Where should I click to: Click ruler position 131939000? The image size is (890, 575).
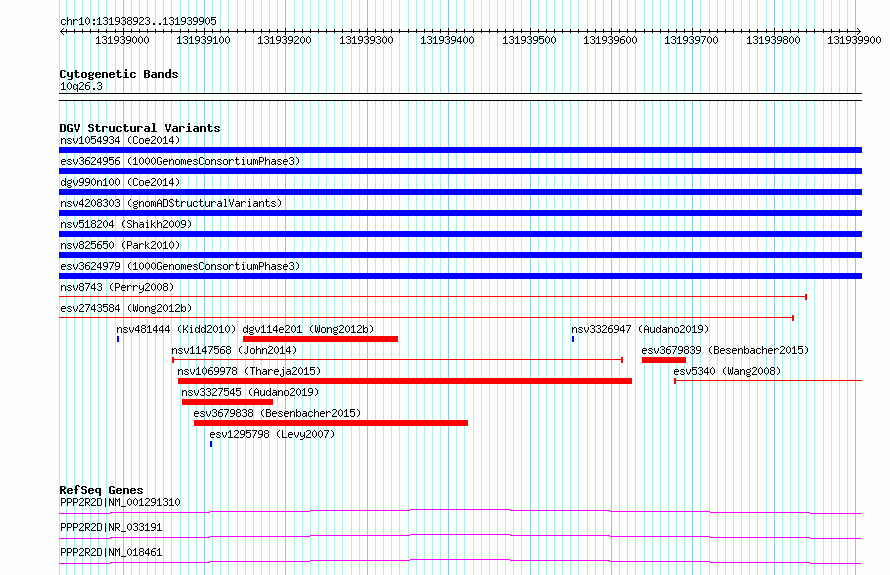tap(122, 40)
